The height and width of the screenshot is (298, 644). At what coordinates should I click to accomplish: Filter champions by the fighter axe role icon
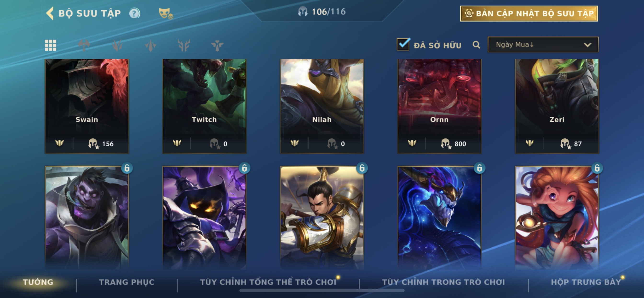(84, 45)
